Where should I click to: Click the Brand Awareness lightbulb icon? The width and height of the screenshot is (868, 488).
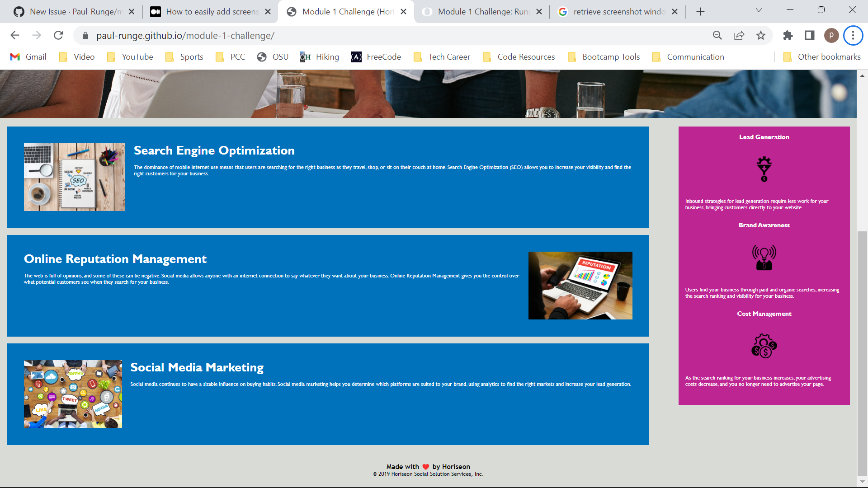tap(764, 258)
